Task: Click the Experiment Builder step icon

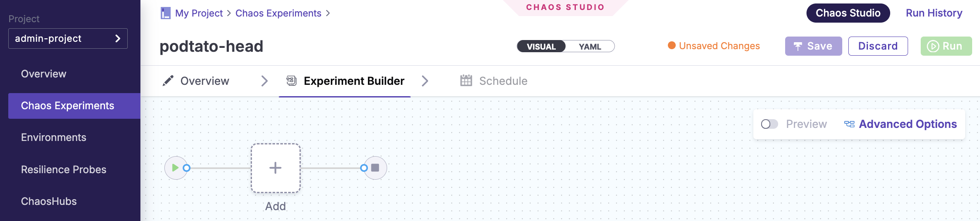Action: coord(291,81)
